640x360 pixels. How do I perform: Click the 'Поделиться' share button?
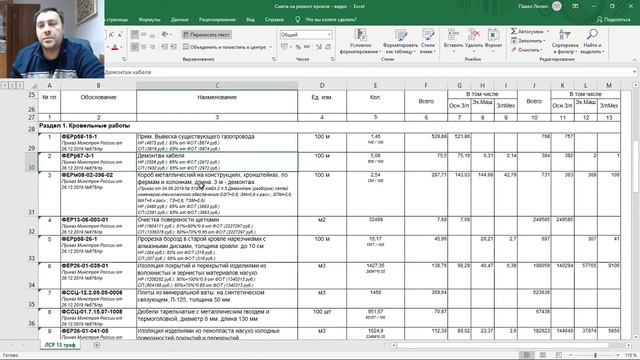[x=613, y=20]
